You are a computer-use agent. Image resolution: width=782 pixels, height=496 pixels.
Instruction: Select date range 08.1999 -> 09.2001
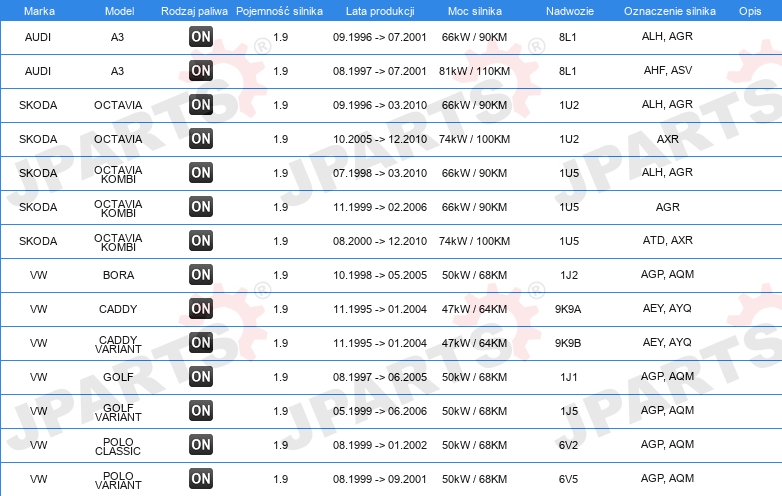[x=380, y=479]
